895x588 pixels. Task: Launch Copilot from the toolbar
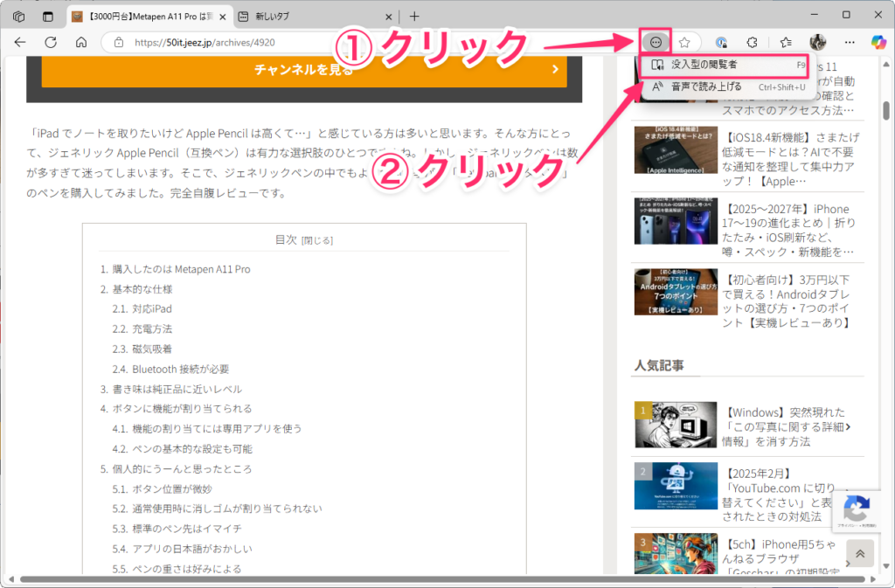(x=879, y=42)
